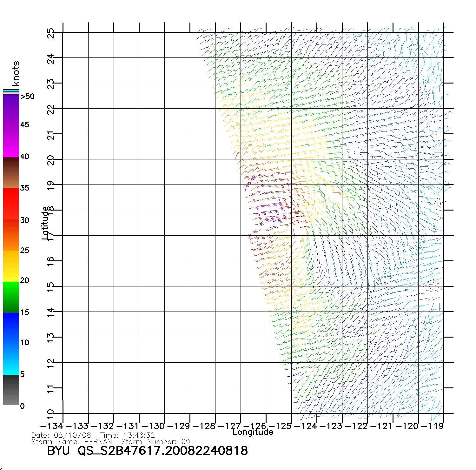Select the brown 35-40 knots legend band
476x470 pixels.
pos(11,173)
